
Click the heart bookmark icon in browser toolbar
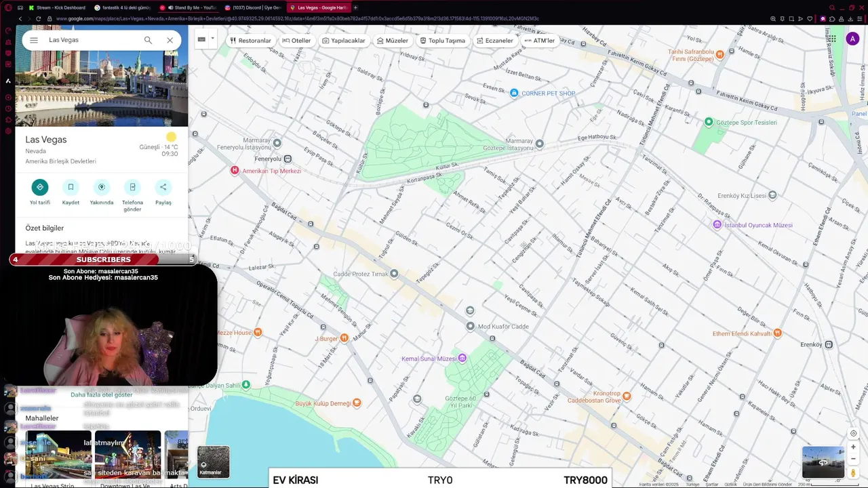coord(810,19)
